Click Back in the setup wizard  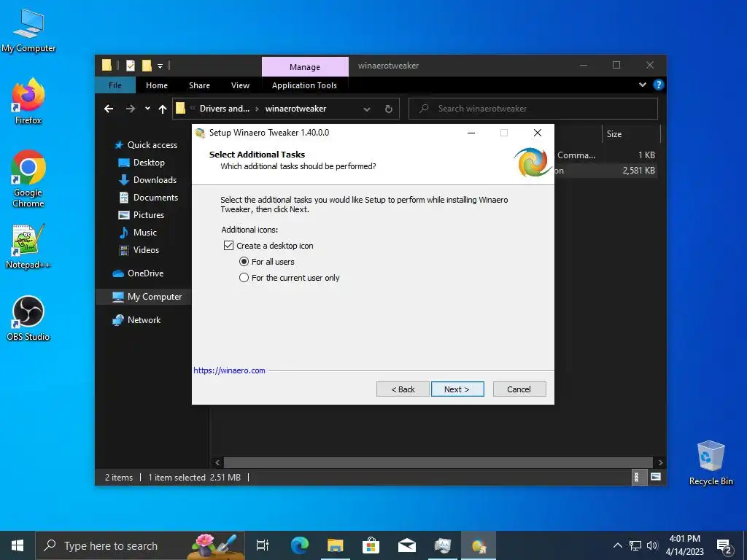click(403, 389)
